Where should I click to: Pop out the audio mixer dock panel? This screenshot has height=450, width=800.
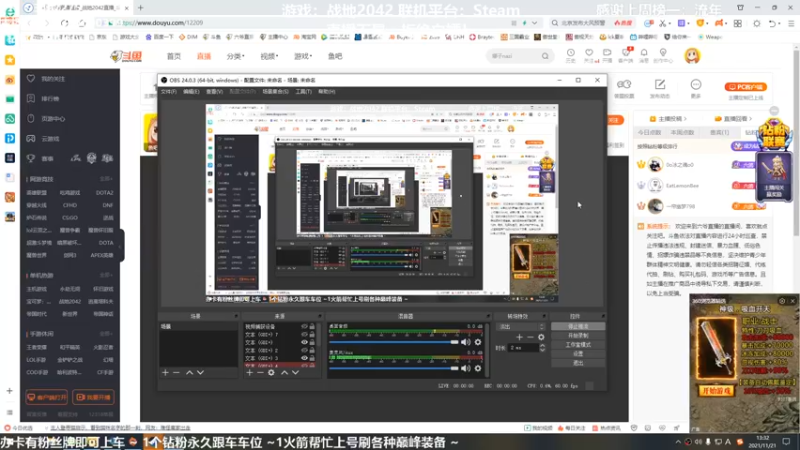click(x=488, y=316)
